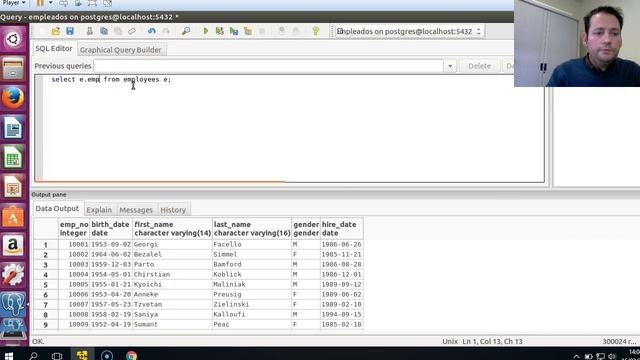The image size is (640, 360).
Task: Click the Ln 1, Col 13 status bar text
Action: click(x=492, y=342)
